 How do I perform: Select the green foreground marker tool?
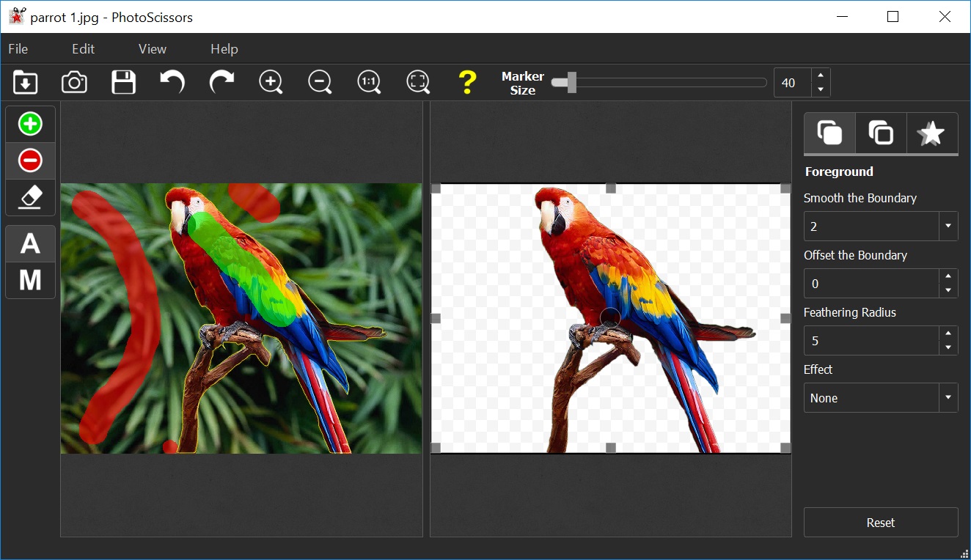tap(30, 124)
